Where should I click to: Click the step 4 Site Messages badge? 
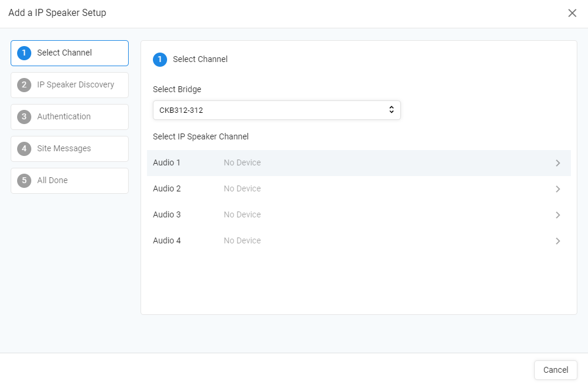pyautogui.click(x=24, y=149)
